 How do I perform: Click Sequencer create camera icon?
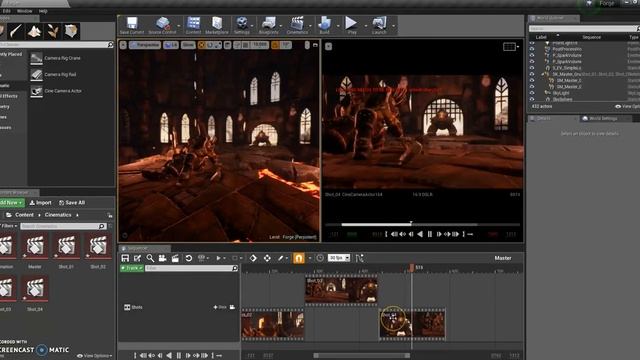point(162,258)
